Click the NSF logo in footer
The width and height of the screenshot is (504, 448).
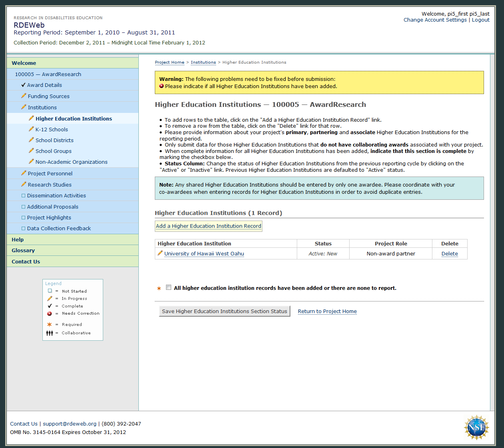coord(476,427)
